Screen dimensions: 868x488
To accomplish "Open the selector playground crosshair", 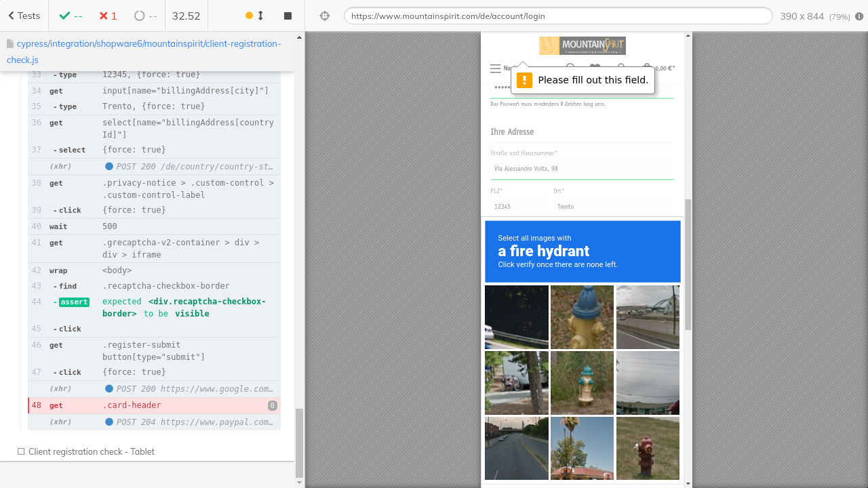I will [325, 16].
